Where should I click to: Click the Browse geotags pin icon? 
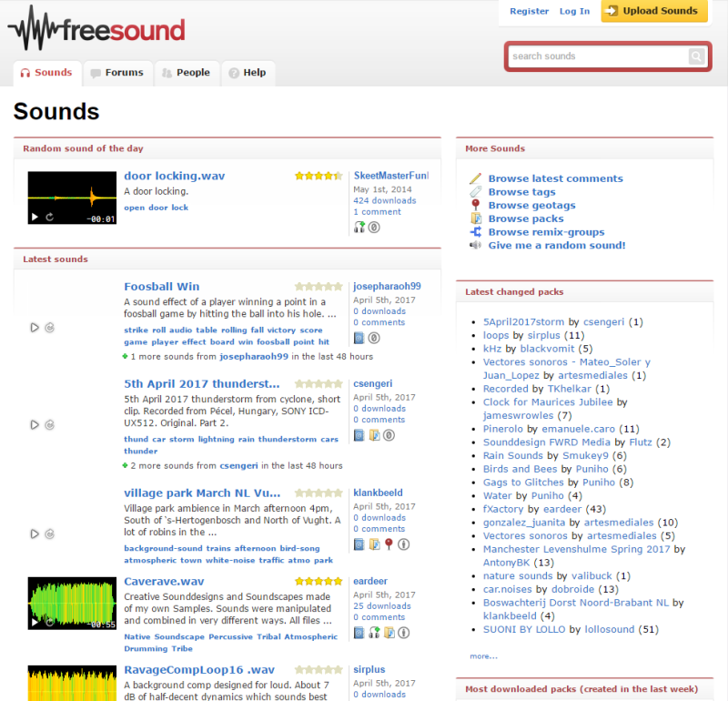tap(474, 205)
